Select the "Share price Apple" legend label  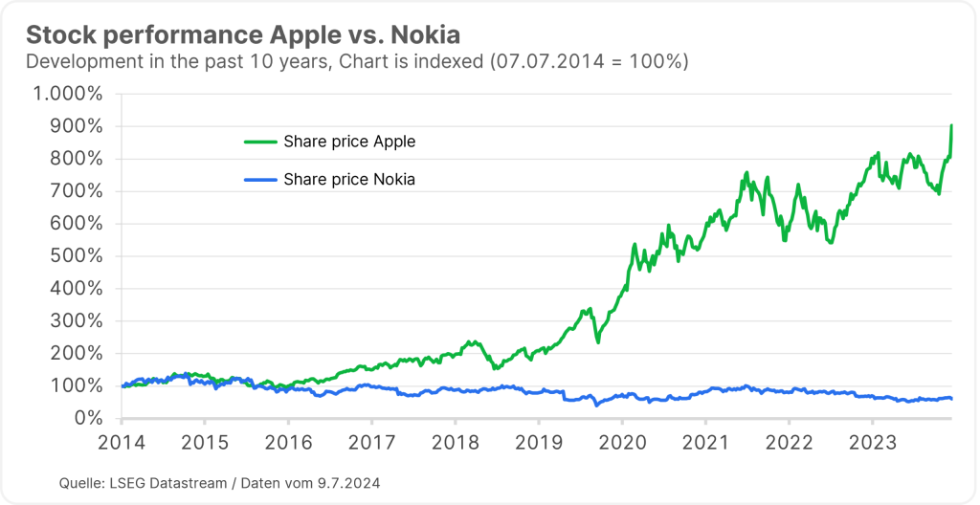(349, 142)
